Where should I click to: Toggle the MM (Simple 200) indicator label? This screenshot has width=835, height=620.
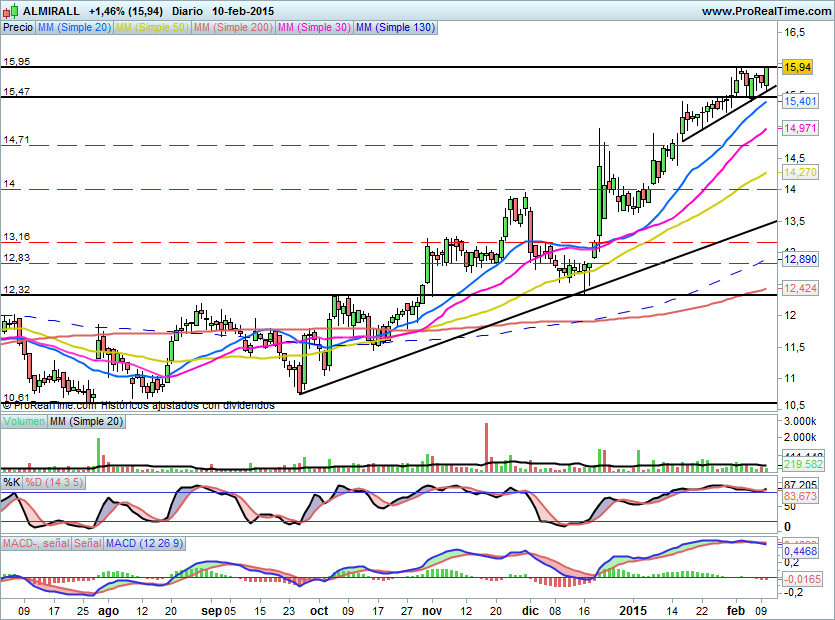click(231, 28)
